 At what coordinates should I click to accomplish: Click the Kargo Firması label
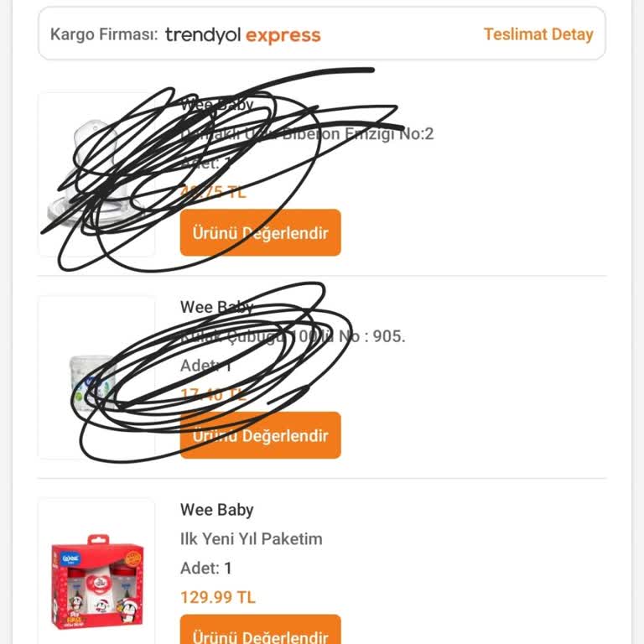pos(104,34)
